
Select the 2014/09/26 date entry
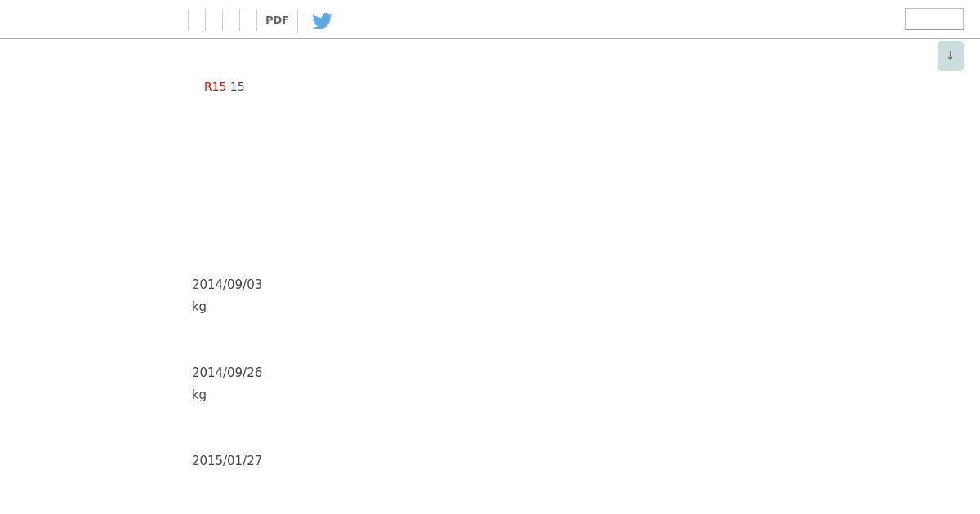coord(227,373)
